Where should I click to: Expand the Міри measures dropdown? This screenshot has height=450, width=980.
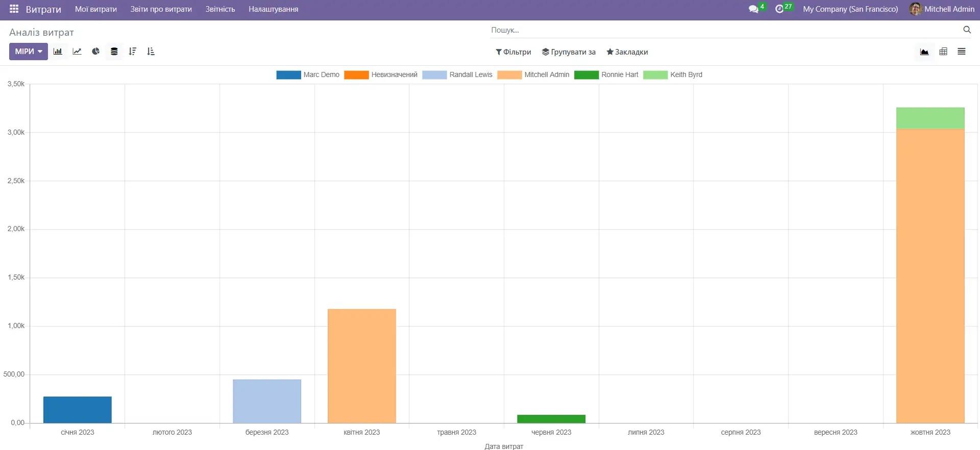pyautogui.click(x=29, y=52)
